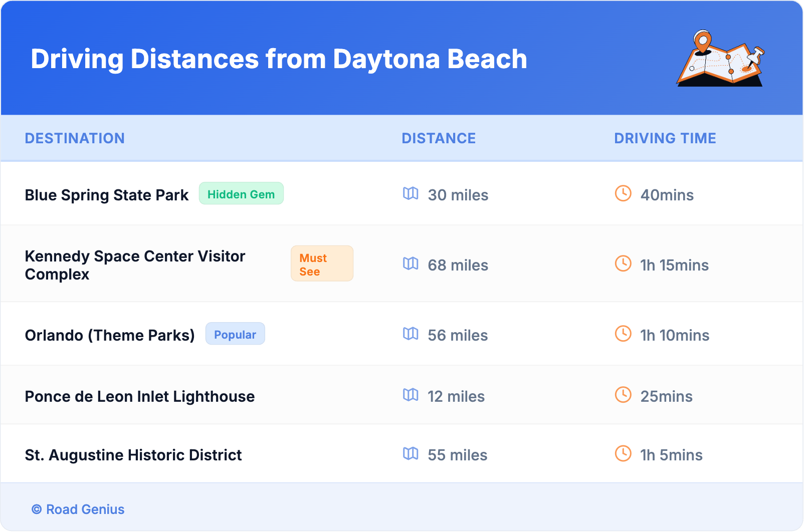Click the Popular badge

coord(235,334)
